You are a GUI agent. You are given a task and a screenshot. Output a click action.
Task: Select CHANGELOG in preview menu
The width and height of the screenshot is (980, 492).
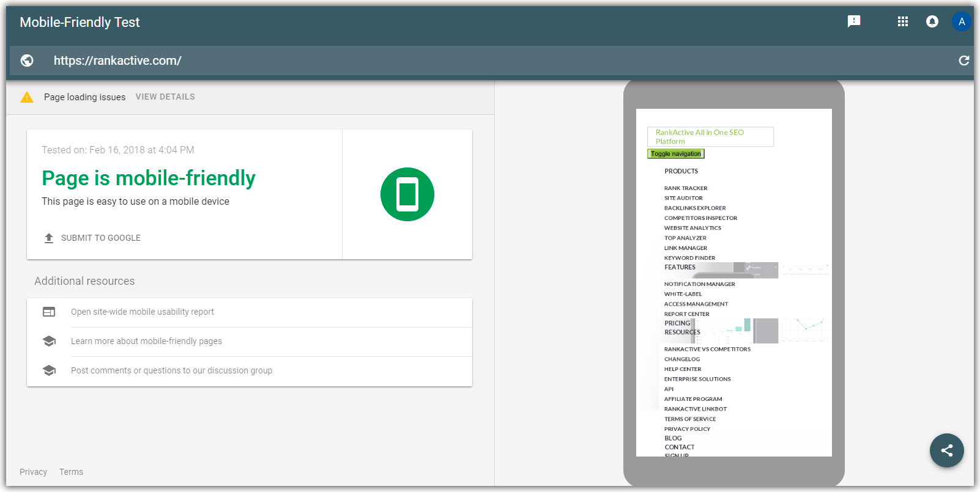[x=682, y=359]
